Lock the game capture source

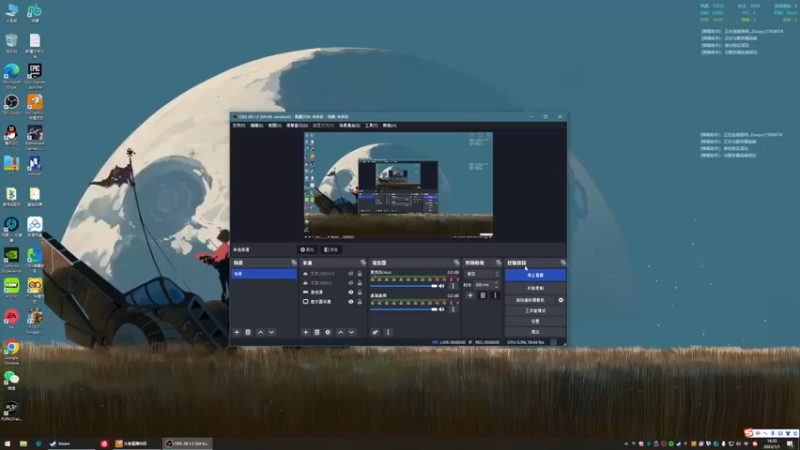coord(360,292)
